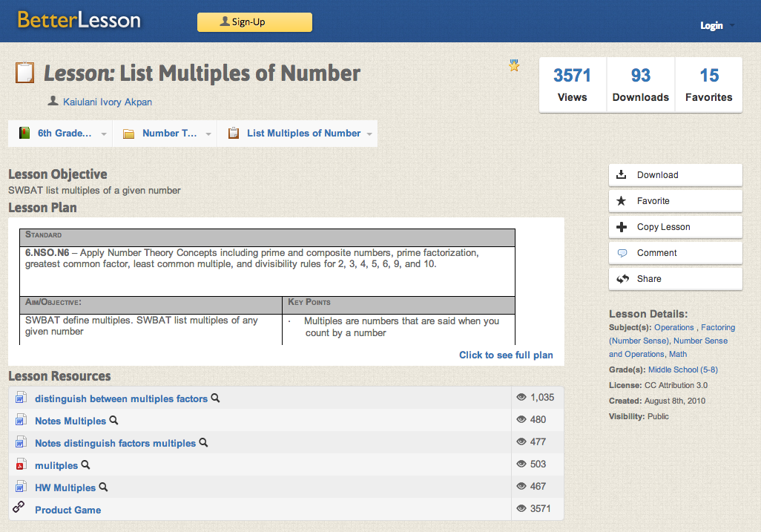Click the PDF icon for mulitples file
This screenshot has width=761, height=532.
tap(21, 465)
